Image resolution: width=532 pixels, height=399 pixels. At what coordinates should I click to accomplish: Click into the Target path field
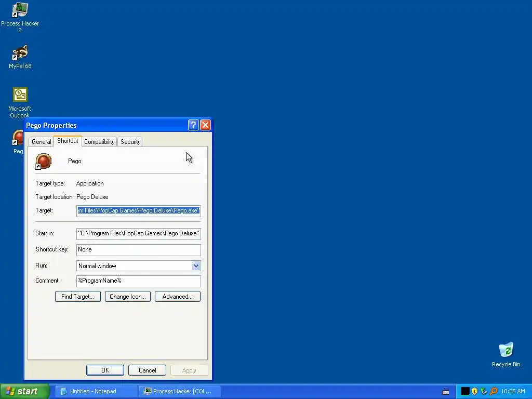[x=138, y=211]
